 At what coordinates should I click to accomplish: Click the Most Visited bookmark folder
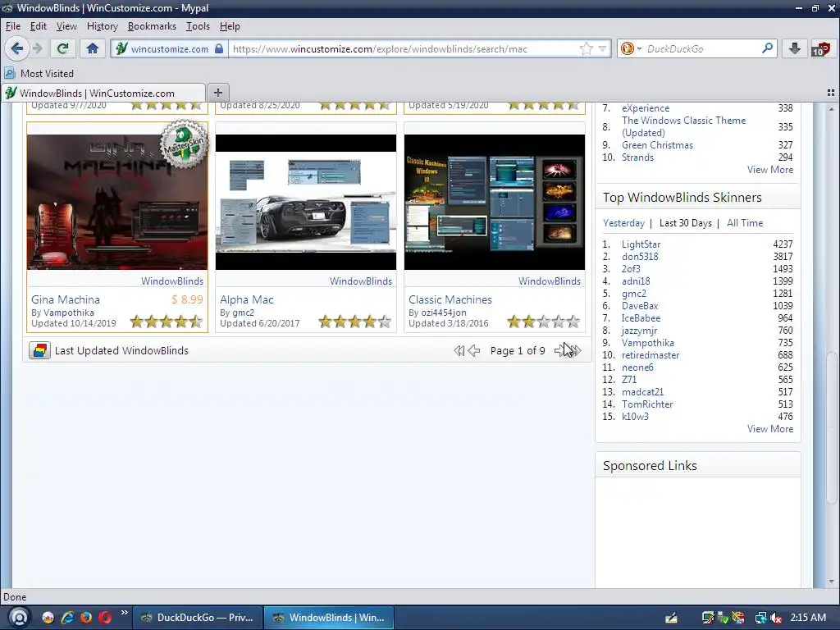[39, 73]
